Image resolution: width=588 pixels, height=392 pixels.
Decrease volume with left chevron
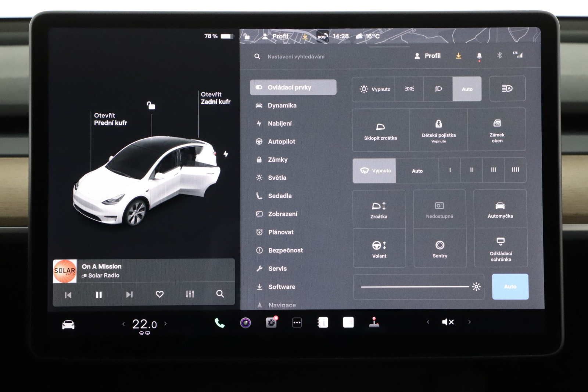[428, 322]
